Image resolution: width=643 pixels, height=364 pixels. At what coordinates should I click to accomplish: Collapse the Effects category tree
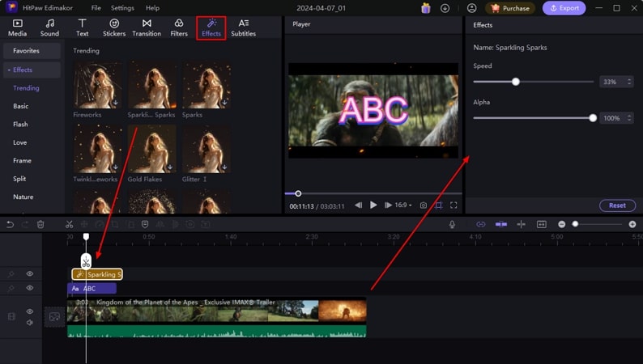click(x=9, y=70)
